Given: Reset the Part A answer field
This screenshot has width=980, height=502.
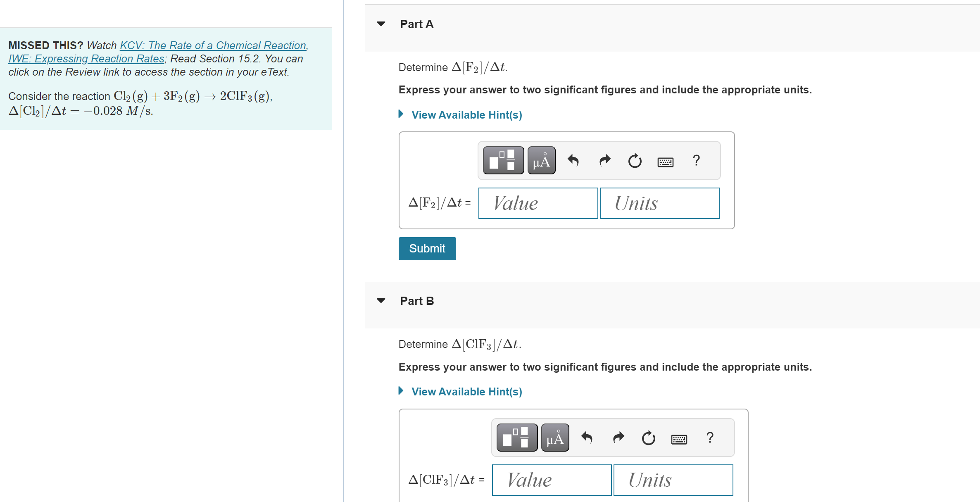Looking at the screenshot, I should point(635,160).
